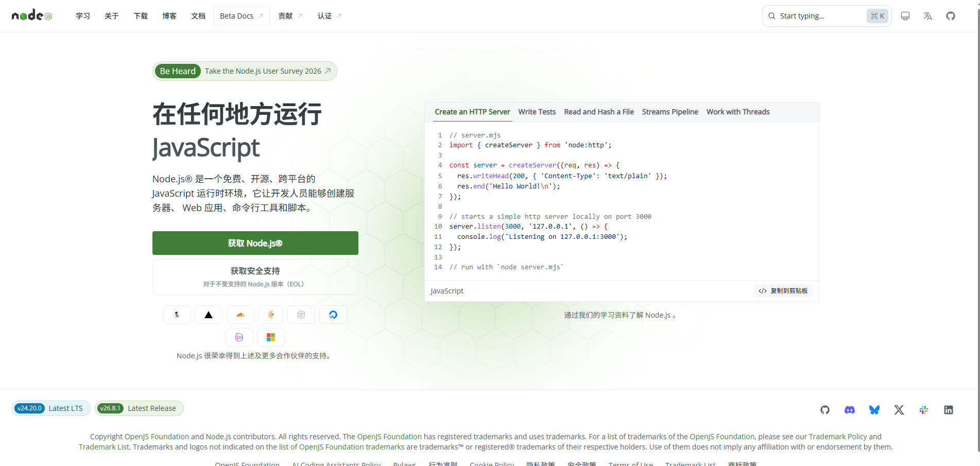The height and width of the screenshot is (466, 980).
Task: Open the Vercel triangle partner logo
Action: tap(209, 315)
